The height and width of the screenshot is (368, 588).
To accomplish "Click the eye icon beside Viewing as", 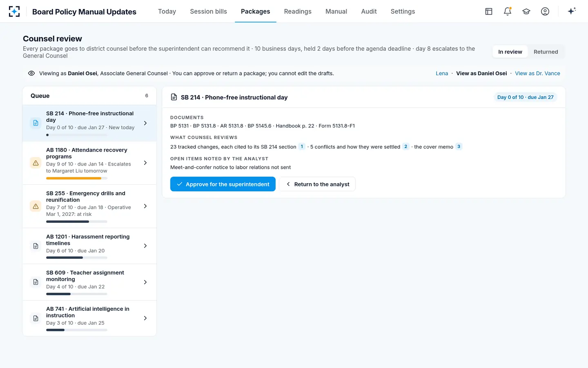I will click(31, 73).
